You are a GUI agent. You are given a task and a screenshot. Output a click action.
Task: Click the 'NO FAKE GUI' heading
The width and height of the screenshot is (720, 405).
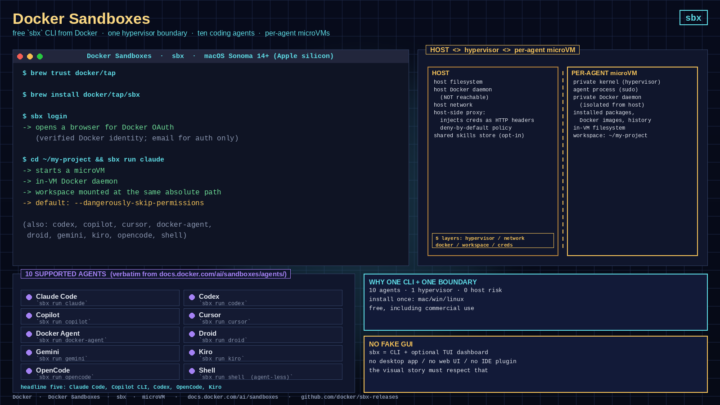click(390, 344)
